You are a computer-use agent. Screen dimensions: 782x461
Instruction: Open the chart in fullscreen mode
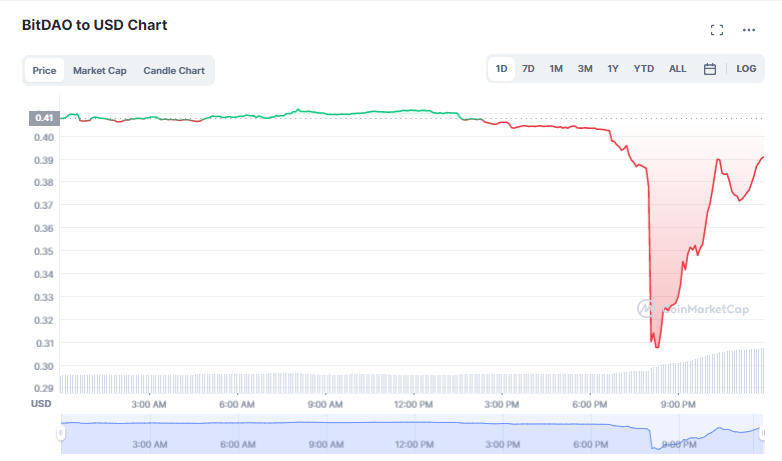(717, 30)
